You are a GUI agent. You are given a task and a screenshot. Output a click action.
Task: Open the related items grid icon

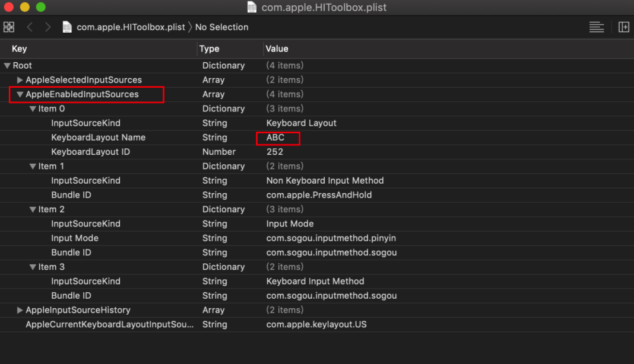(x=9, y=27)
